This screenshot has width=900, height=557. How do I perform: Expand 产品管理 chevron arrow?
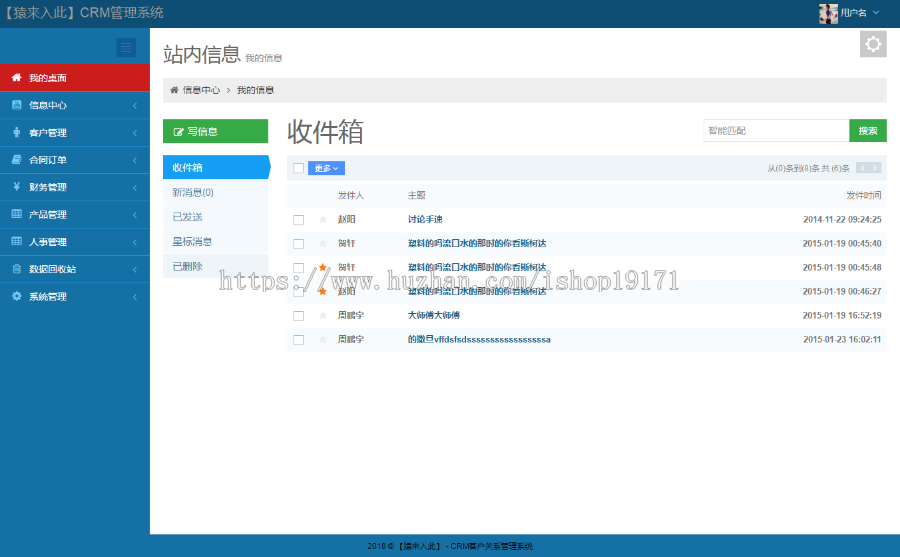pyautogui.click(x=135, y=215)
